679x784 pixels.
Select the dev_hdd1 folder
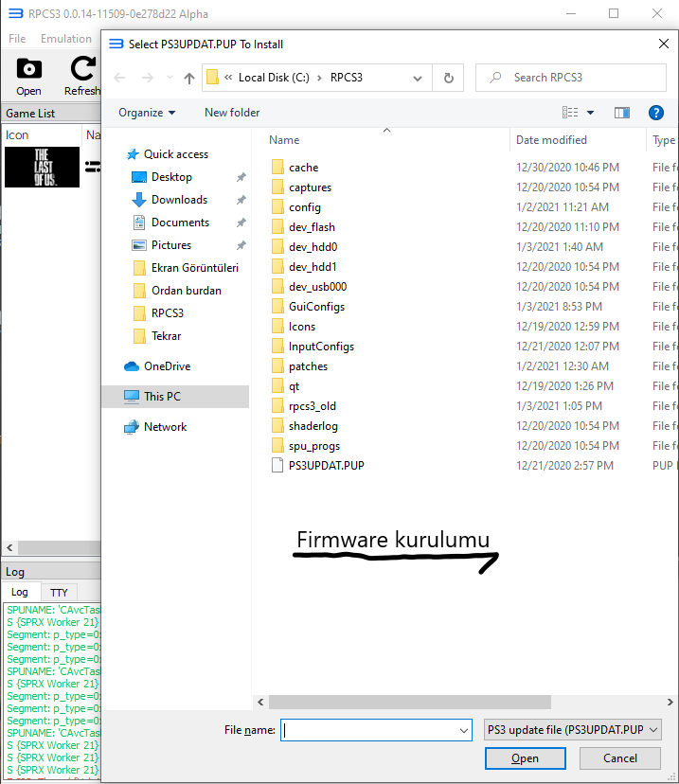(313, 267)
